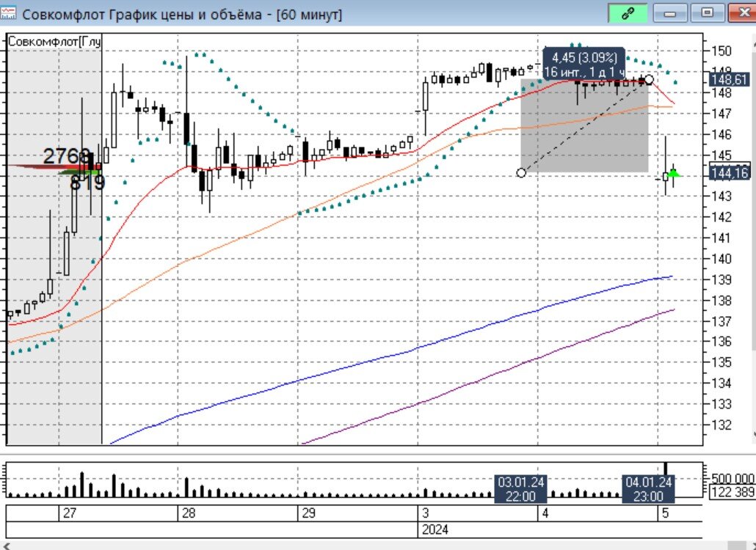
Task: Click the '16 инт., 1 д 1 ч' tooltip line
Action: pyautogui.click(x=584, y=73)
